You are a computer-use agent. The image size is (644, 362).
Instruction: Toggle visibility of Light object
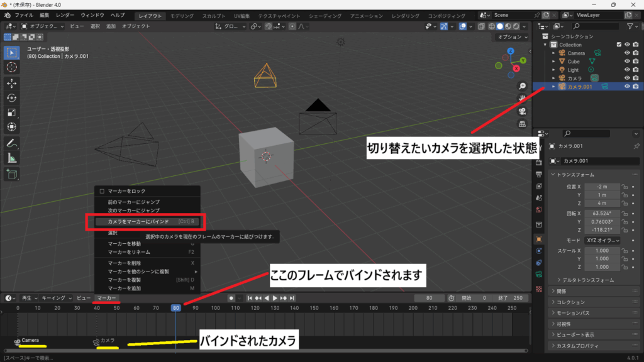(627, 70)
